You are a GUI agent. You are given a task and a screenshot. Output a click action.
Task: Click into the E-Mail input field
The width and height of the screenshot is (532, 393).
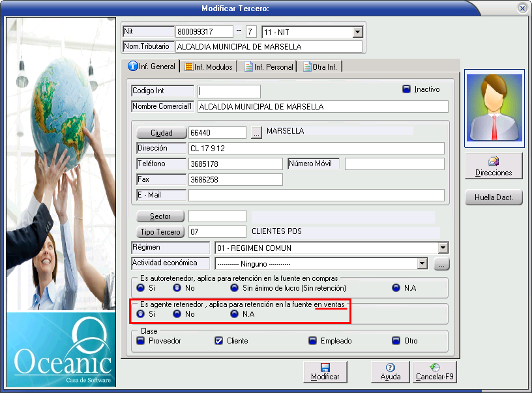click(x=316, y=195)
